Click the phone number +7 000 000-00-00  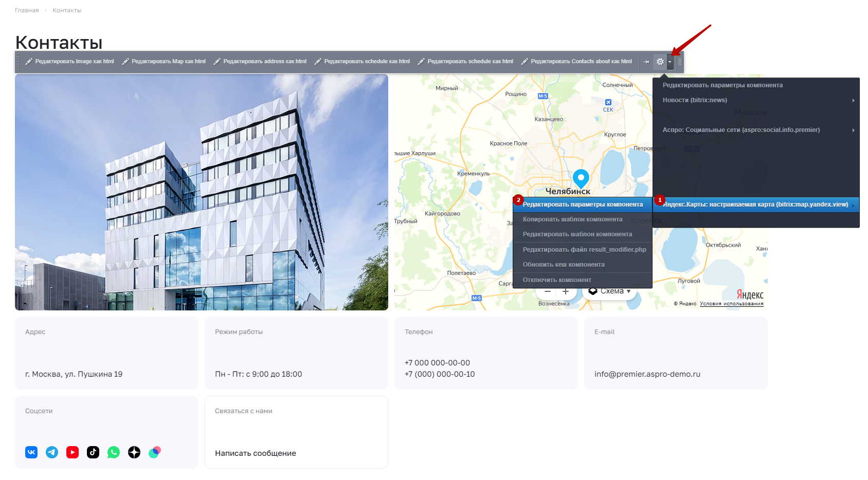(437, 363)
